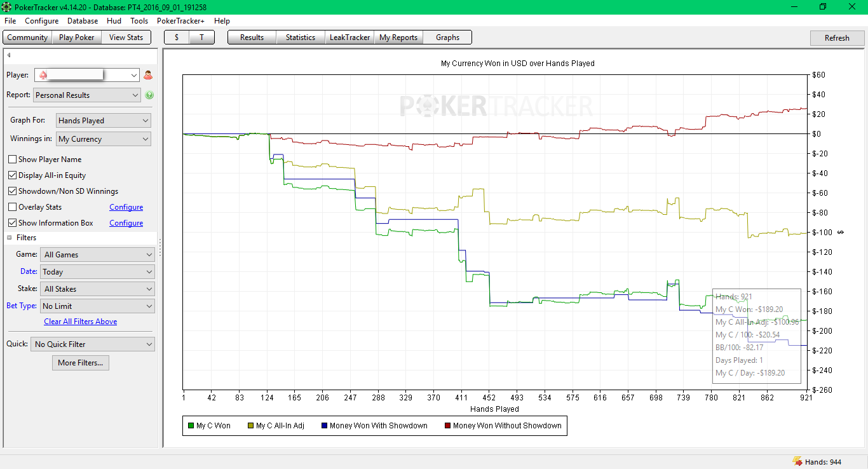Click Configure link beside Overlay Stats
This screenshot has width=868, height=469.
coord(126,207)
